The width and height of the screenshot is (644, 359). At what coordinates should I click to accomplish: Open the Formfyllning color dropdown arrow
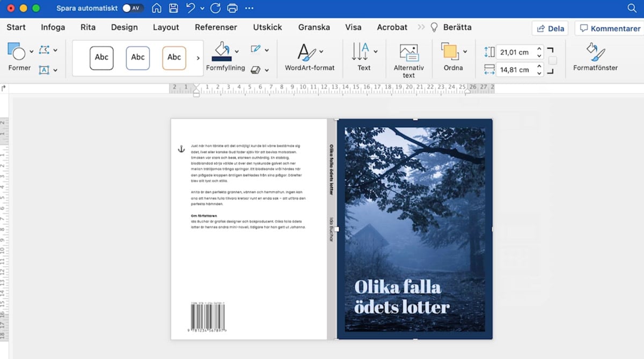[x=237, y=52]
